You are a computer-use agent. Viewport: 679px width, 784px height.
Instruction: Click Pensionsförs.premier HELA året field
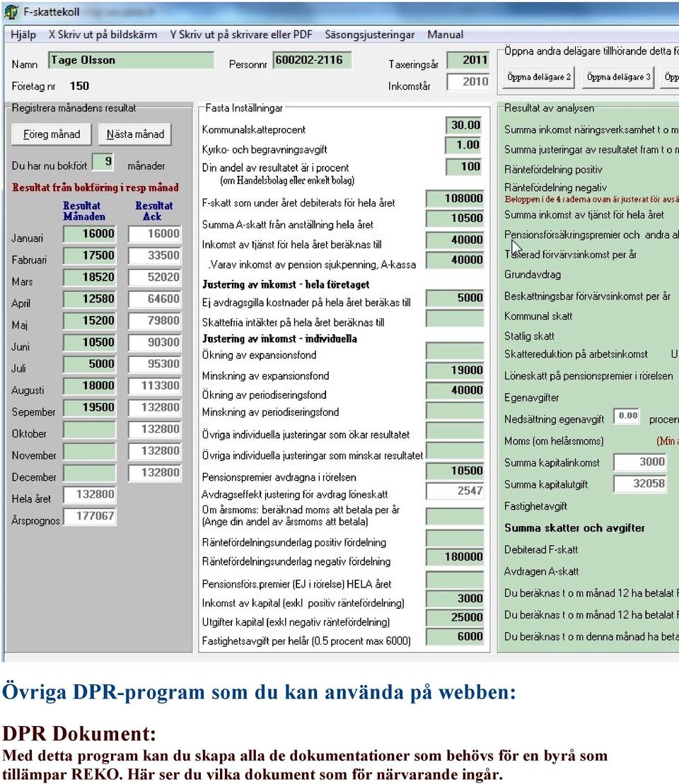tap(455, 580)
